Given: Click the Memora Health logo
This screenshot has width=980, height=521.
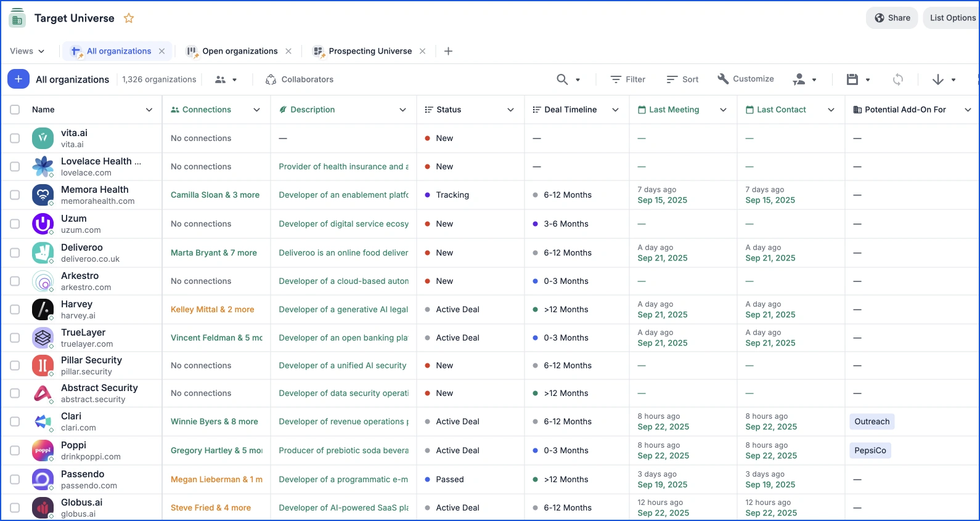Looking at the screenshot, I should [x=43, y=195].
